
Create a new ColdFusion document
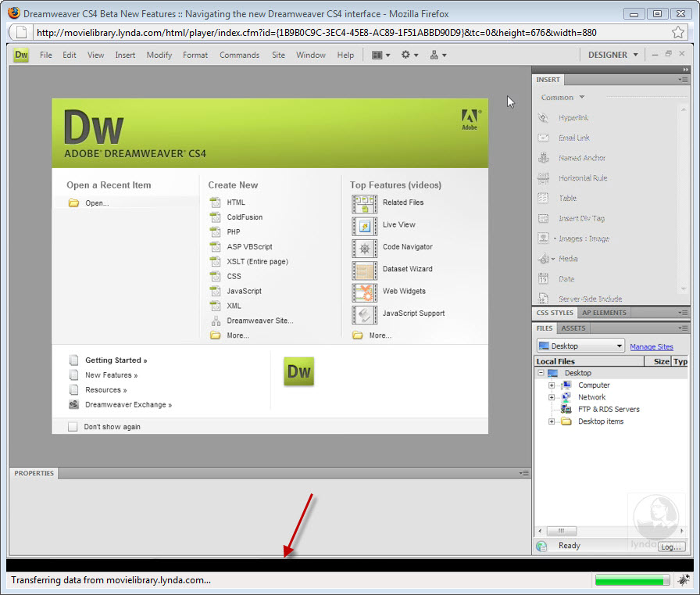pyautogui.click(x=245, y=217)
